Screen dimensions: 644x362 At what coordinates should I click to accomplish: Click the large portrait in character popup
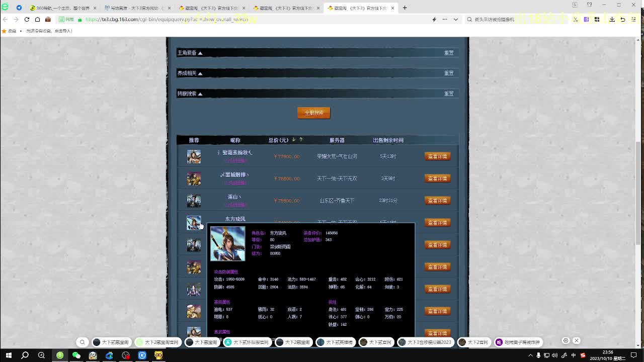coord(227,244)
